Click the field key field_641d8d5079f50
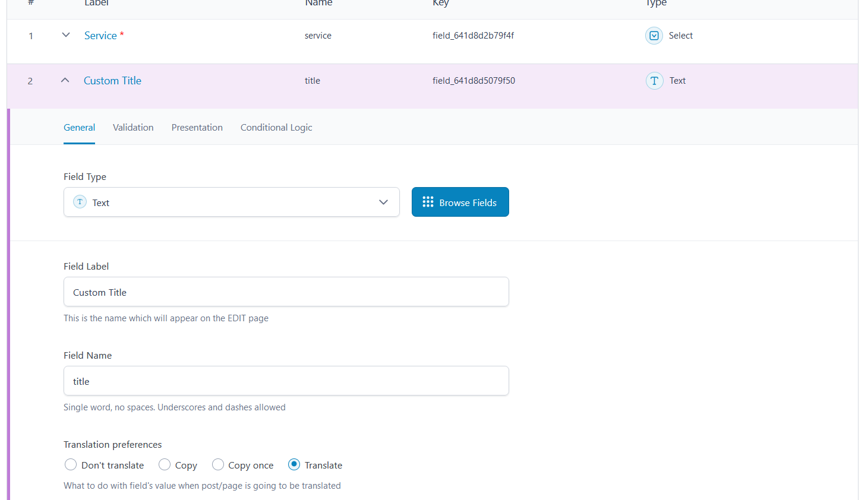The height and width of the screenshot is (500, 868). [474, 81]
